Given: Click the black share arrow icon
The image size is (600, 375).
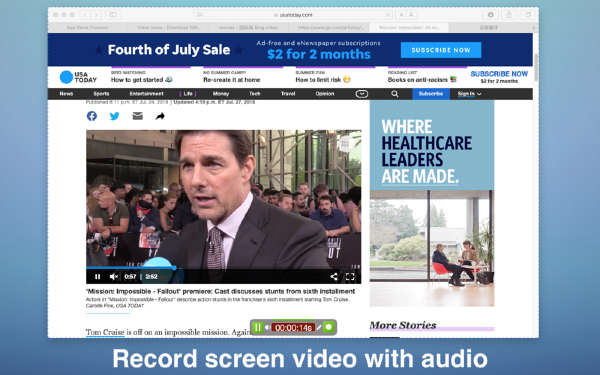Looking at the screenshot, I should (x=160, y=116).
